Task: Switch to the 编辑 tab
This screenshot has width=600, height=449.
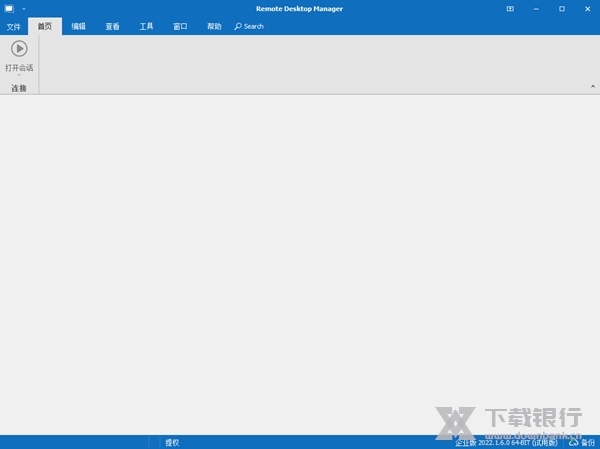Action: coord(78,26)
